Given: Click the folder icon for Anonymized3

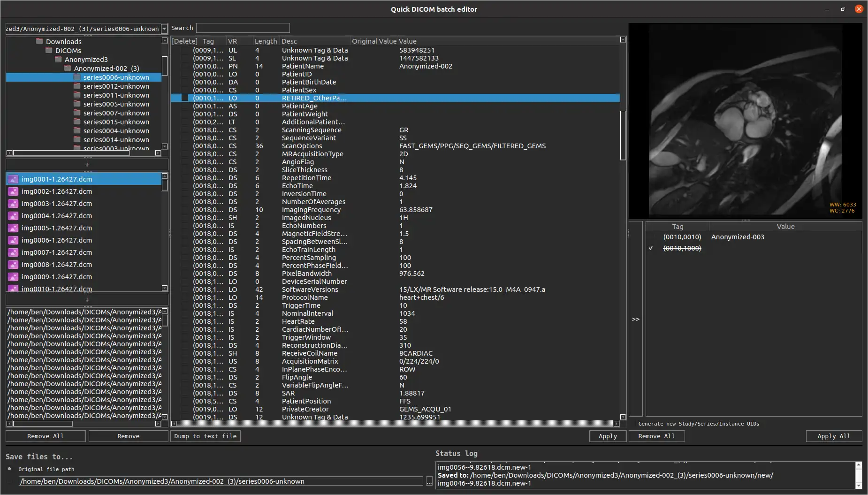Looking at the screenshot, I should 58,59.
